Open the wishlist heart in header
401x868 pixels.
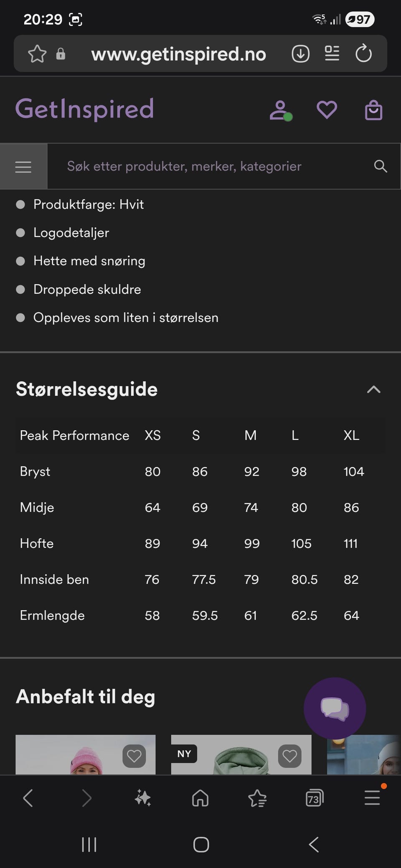pos(327,110)
